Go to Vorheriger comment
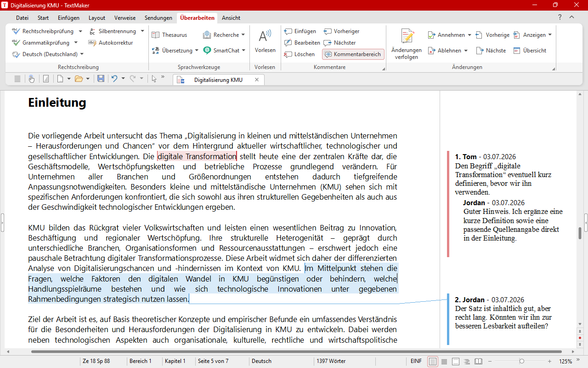 coord(342,31)
